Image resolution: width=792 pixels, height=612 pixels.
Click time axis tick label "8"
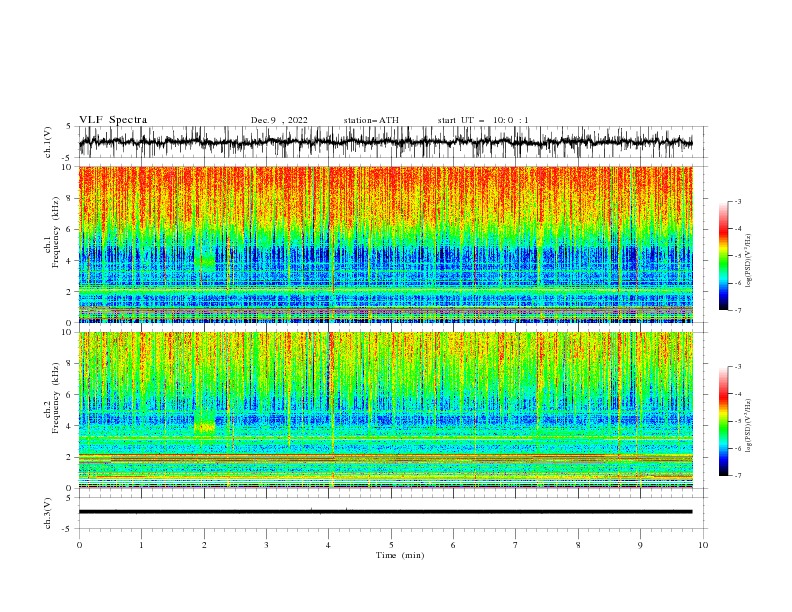click(x=578, y=545)
